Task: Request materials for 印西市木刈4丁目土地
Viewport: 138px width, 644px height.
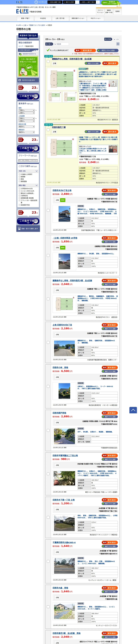Action: [x=110, y=191]
